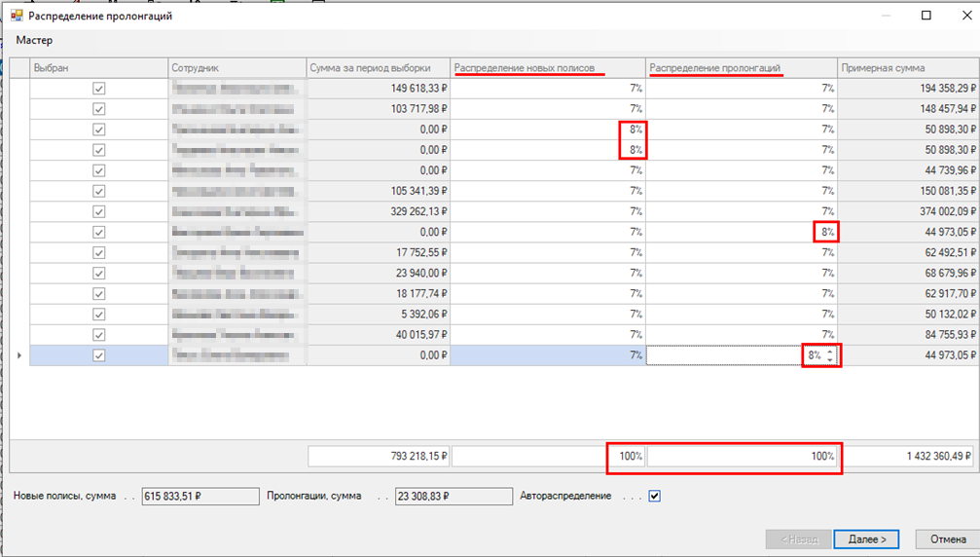Click the Распределение новых полисов column header
Image resolution: width=980 pixels, height=557 pixels.
point(548,68)
